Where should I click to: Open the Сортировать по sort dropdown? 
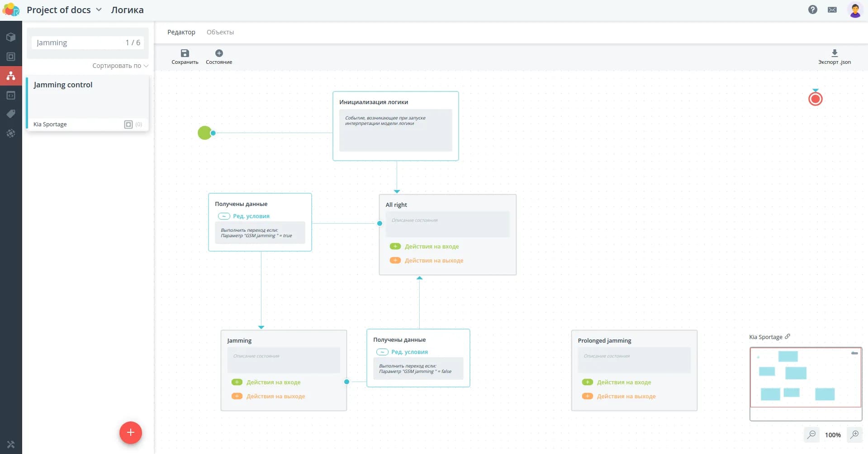120,66
